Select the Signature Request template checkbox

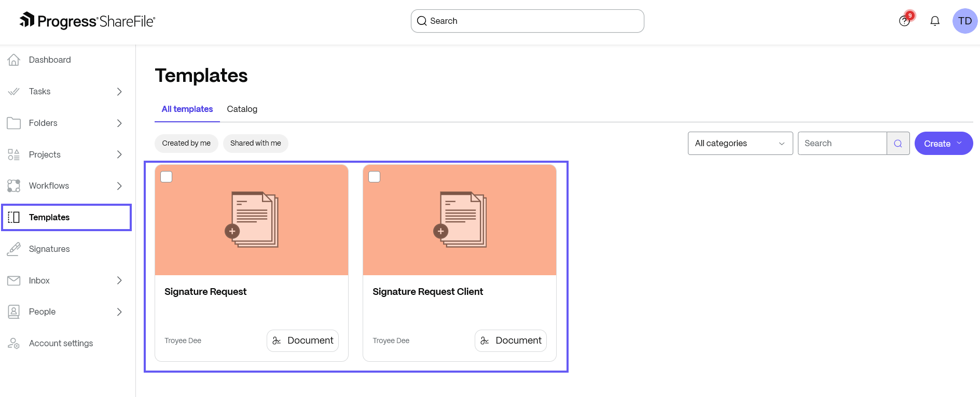point(167,177)
